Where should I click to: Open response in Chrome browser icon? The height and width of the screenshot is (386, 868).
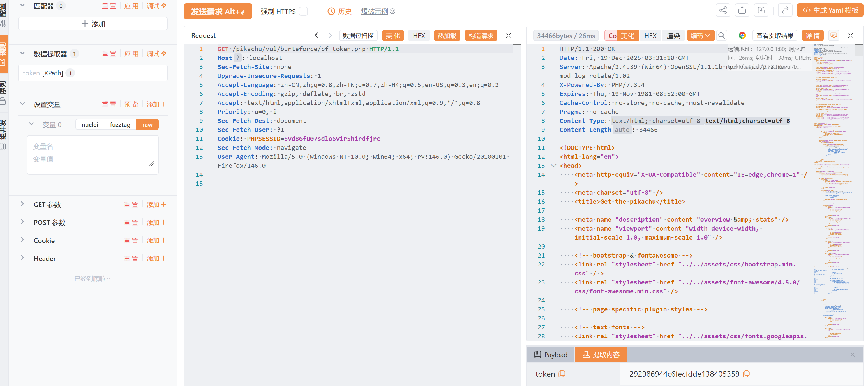click(x=742, y=36)
